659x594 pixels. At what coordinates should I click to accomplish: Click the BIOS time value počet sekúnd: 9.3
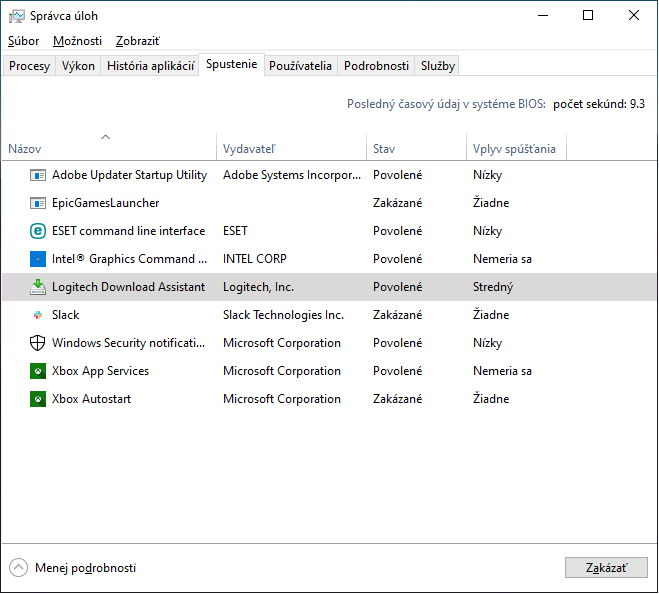(599, 104)
